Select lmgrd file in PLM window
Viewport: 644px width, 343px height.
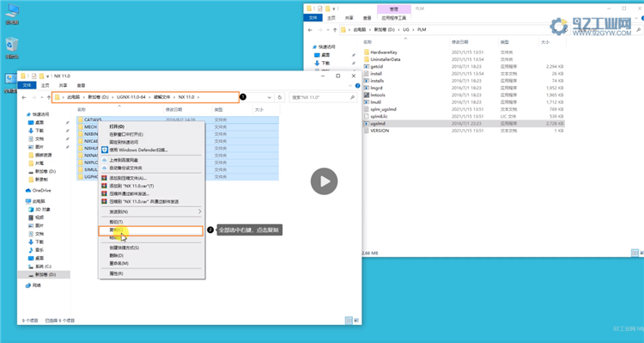(376, 88)
